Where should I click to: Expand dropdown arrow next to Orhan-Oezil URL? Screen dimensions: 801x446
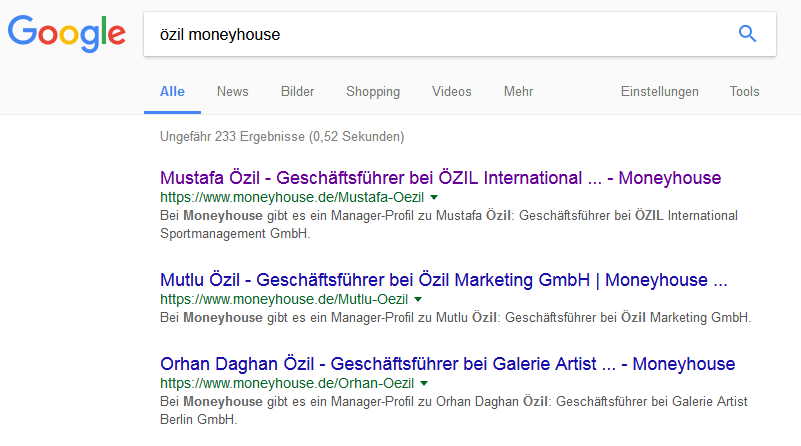tap(424, 383)
